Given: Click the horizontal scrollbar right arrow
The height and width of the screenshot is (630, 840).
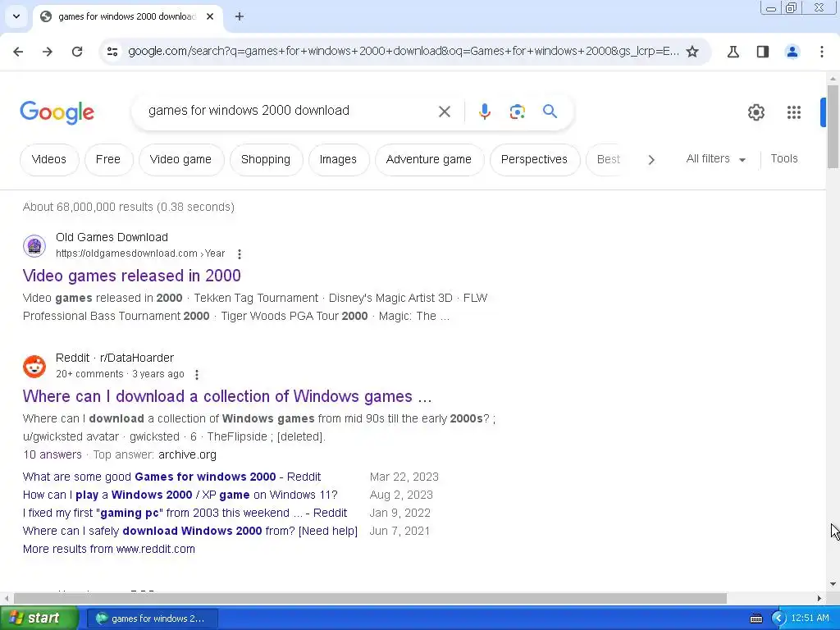Looking at the screenshot, I should pos(819,598).
